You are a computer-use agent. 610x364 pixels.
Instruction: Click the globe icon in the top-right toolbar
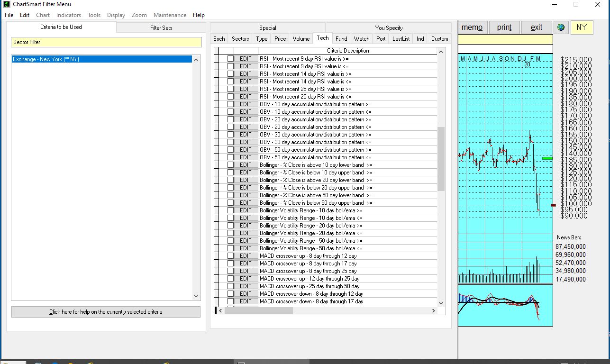(x=561, y=27)
